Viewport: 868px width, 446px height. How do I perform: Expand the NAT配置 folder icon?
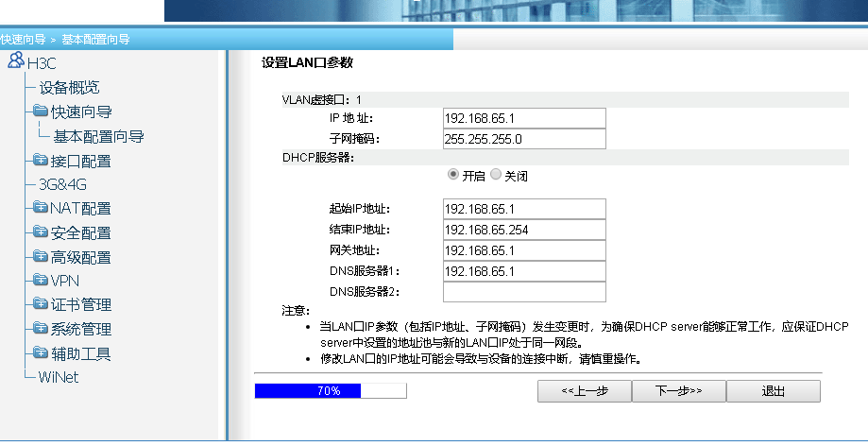click(x=41, y=207)
